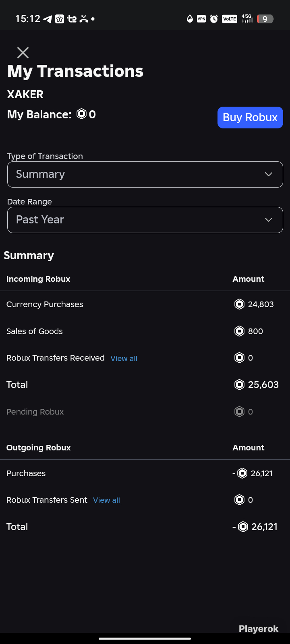Tap the Robux icon in incoming Total row
The image size is (290, 644).
[x=239, y=385]
